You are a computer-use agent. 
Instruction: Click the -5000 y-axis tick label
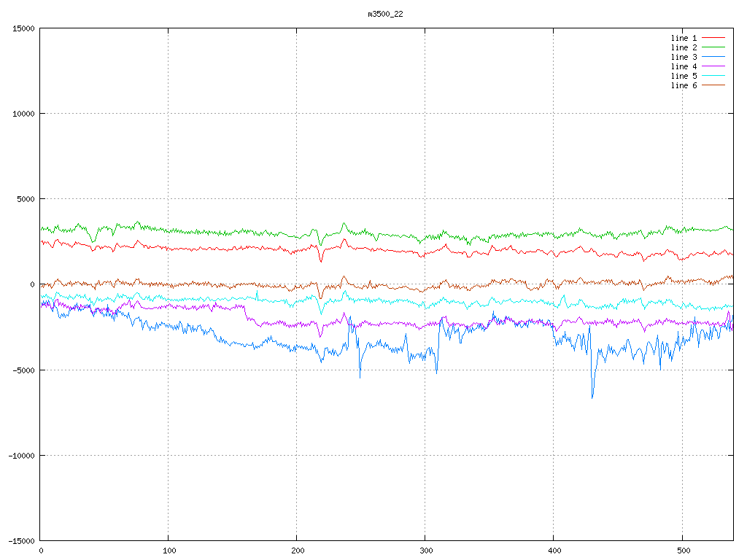23,370
